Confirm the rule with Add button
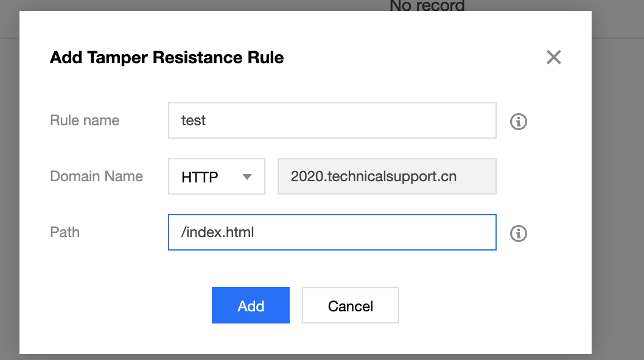The width and height of the screenshot is (644, 360). tap(251, 305)
